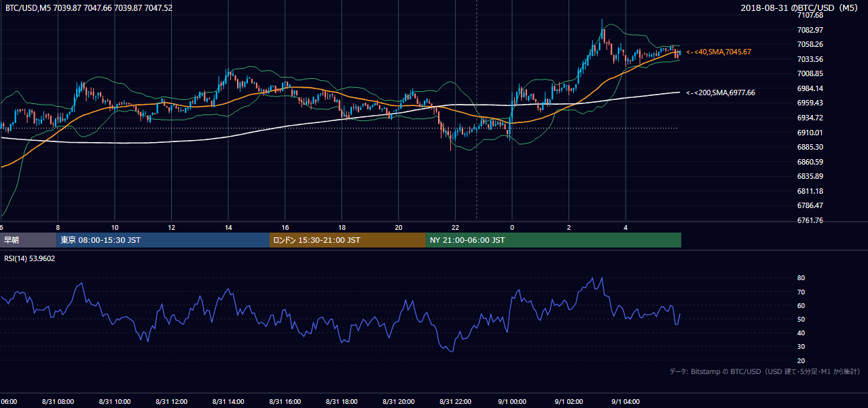Click the Bitstamp data source note
The image size is (868, 408).
(x=765, y=371)
